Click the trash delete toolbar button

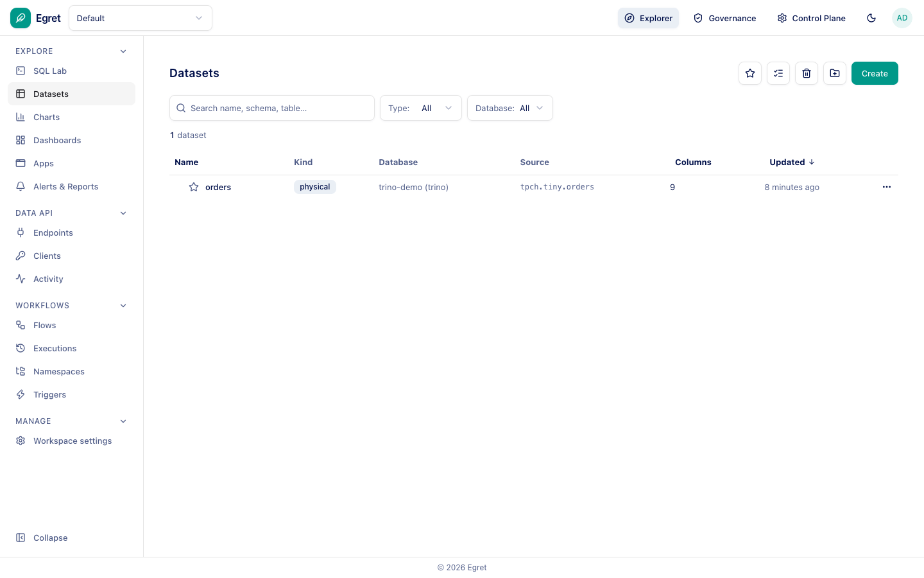[x=807, y=73]
